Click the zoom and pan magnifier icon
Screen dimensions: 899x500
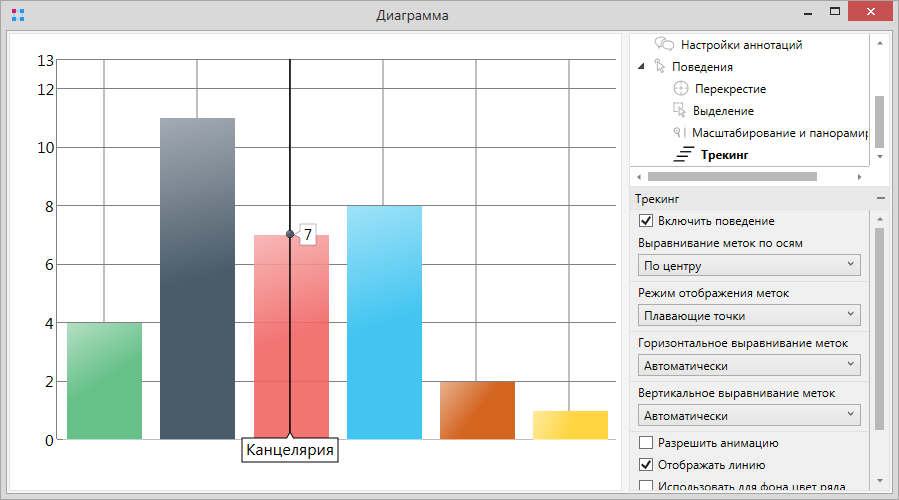pyautogui.click(x=679, y=133)
